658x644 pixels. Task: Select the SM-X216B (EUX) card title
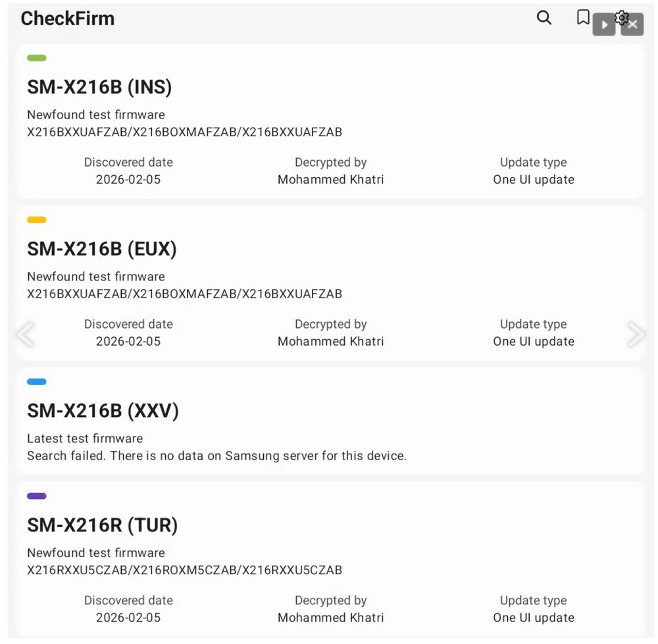(x=102, y=249)
